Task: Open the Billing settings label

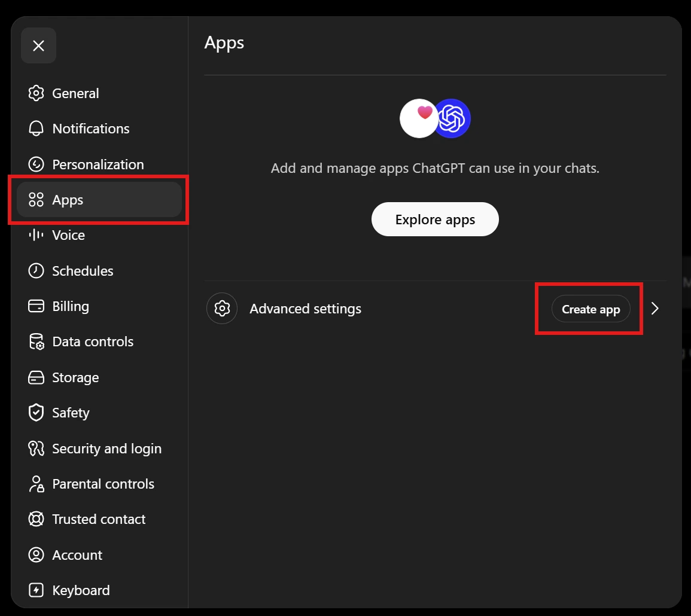Action: tap(71, 306)
